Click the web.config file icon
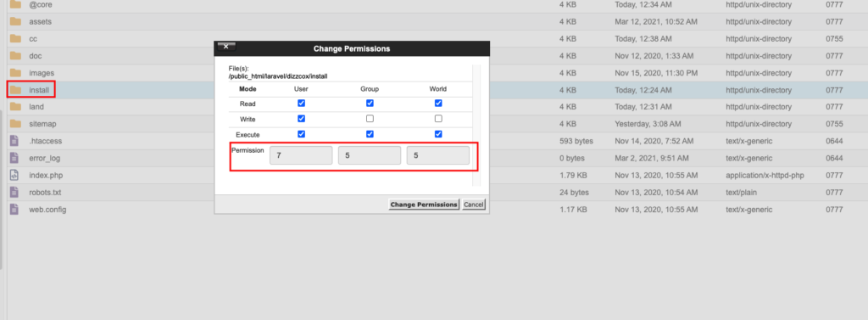The height and width of the screenshot is (320, 868). point(14,210)
